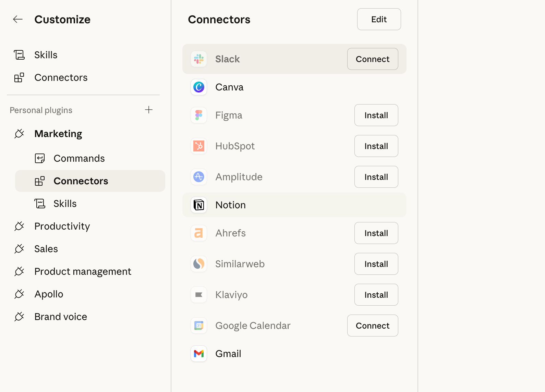
Task: Install the HubSpot connector
Action: tap(376, 146)
